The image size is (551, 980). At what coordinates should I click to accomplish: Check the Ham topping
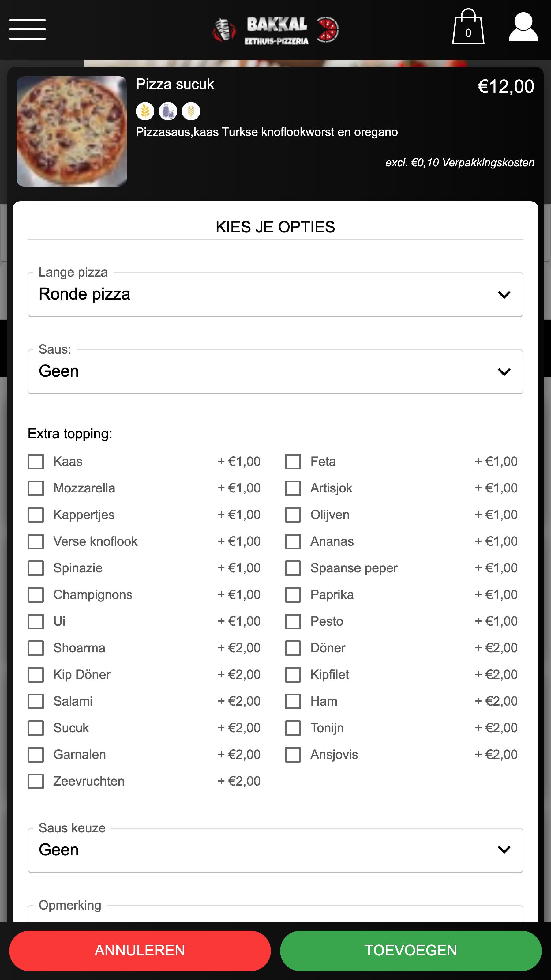tap(293, 701)
